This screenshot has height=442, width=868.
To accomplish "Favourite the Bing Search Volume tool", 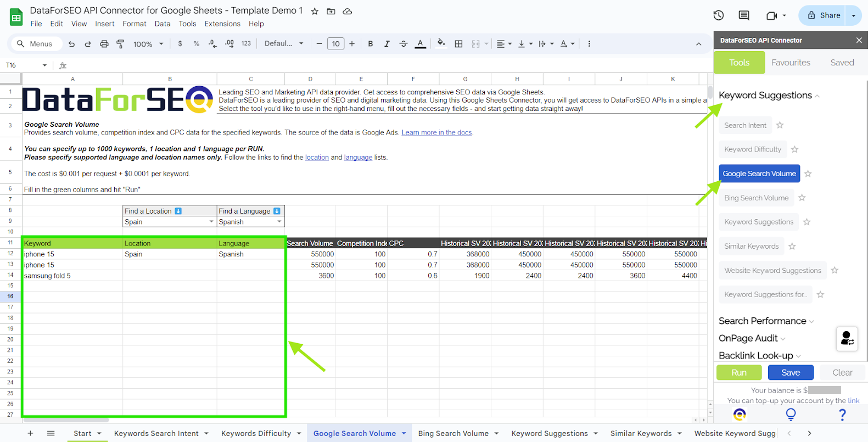I will (802, 198).
